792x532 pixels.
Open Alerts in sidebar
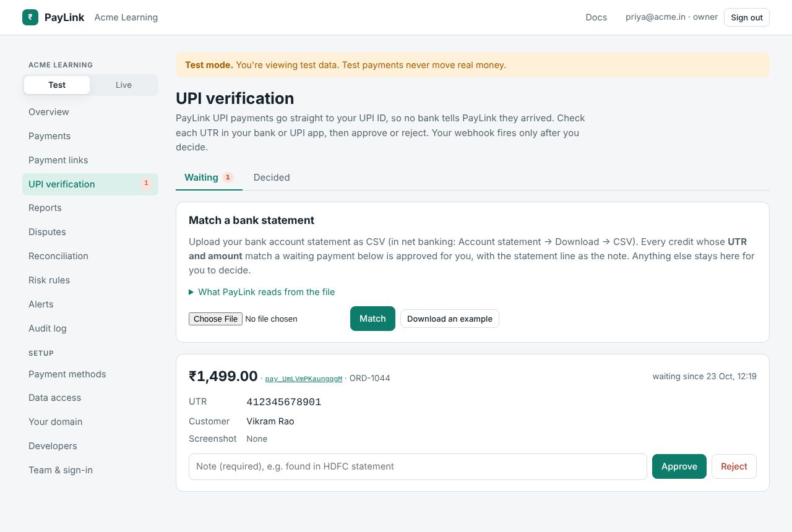tap(90, 304)
